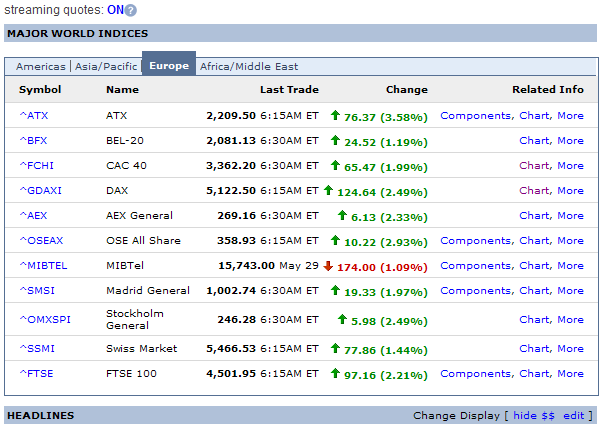Click More in the FTSE 100 row
The width and height of the screenshot is (602, 427).
click(x=571, y=373)
